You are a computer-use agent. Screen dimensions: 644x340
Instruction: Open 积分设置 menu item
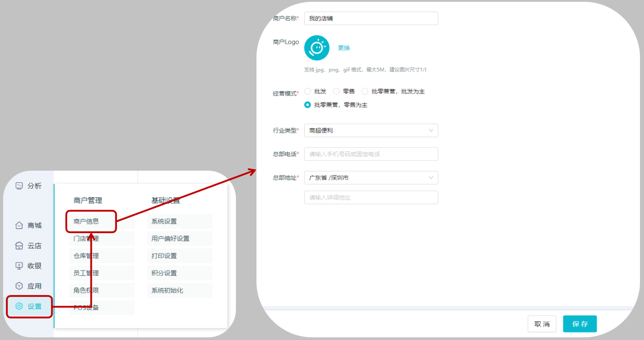(180, 273)
